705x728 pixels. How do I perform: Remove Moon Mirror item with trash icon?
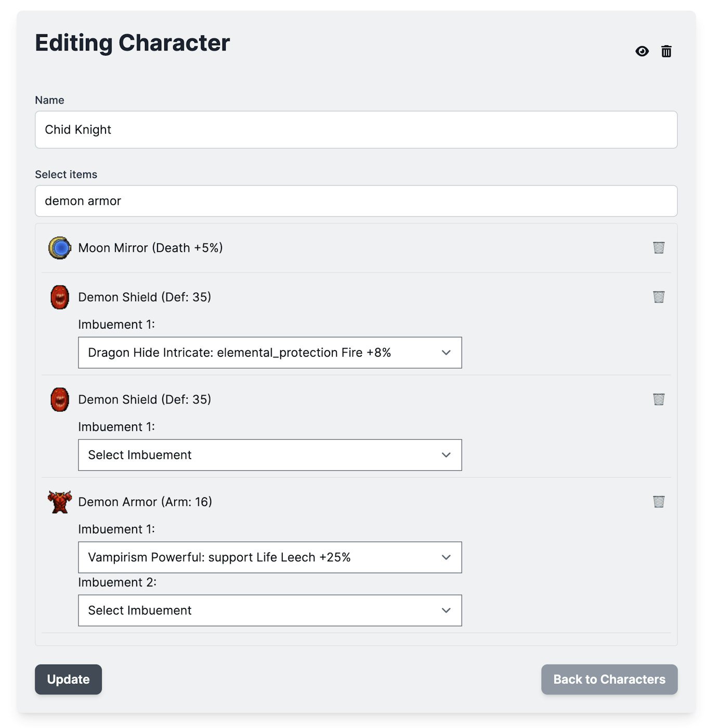point(659,248)
